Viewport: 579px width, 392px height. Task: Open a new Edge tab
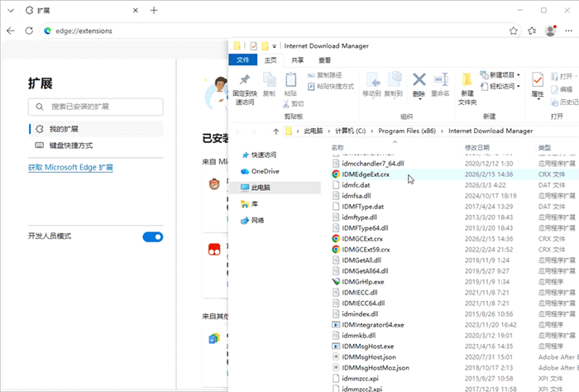coord(154,10)
